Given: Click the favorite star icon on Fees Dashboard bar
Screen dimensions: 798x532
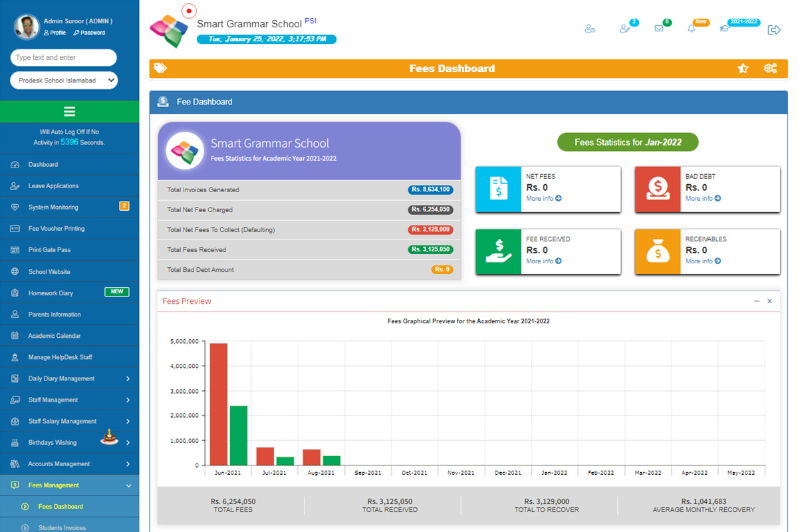Looking at the screenshot, I should click(743, 68).
